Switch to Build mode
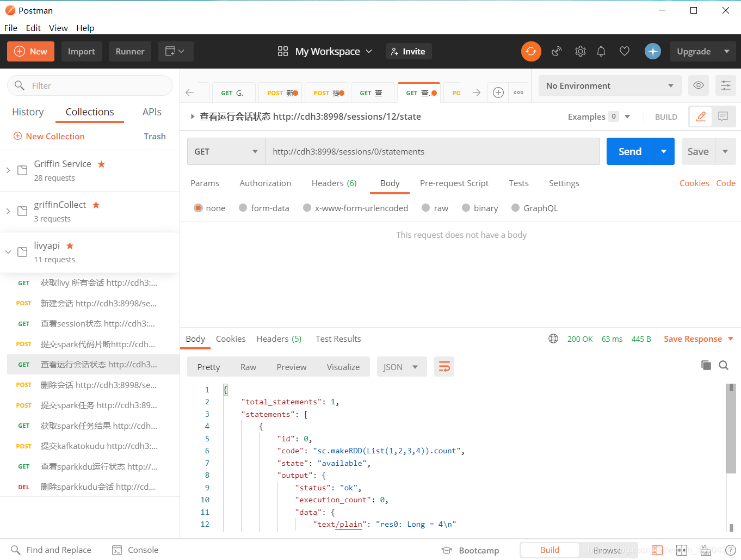The height and width of the screenshot is (560, 741). (x=549, y=550)
